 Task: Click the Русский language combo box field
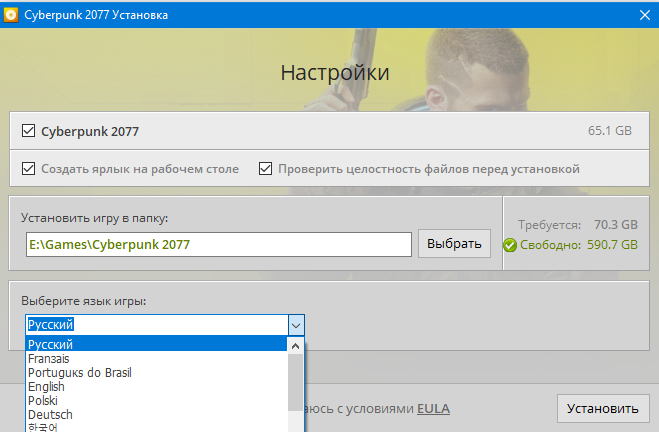click(x=155, y=325)
